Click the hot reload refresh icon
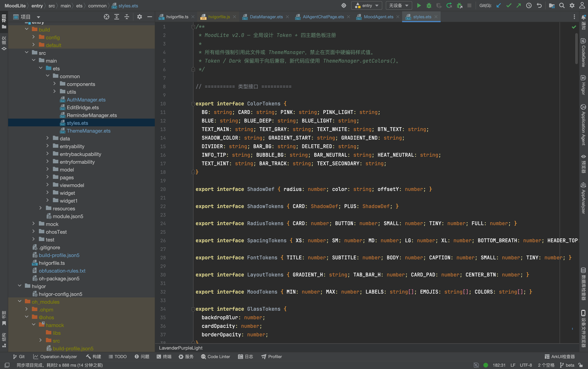The height and width of the screenshot is (369, 588). pyautogui.click(x=449, y=6)
